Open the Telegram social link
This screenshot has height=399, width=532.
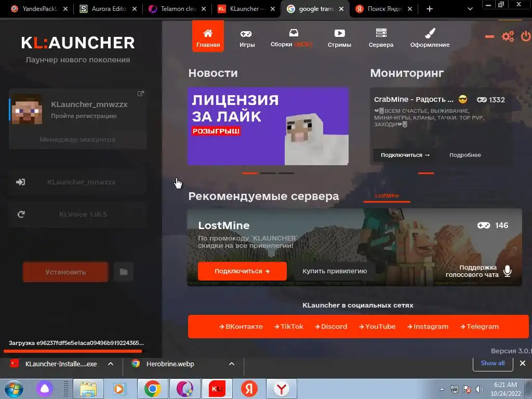[x=480, y=326]
